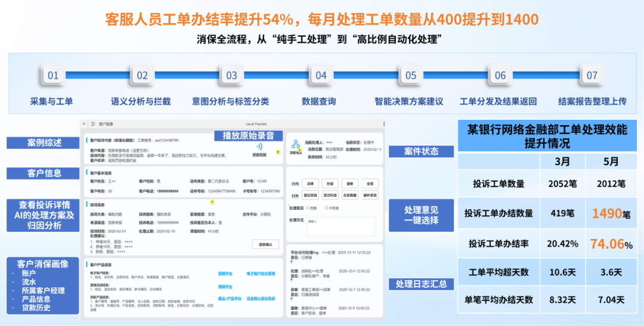Click the 客户产品信息 section heading
This screenshot has width=644, height=326.
[101, 265]
